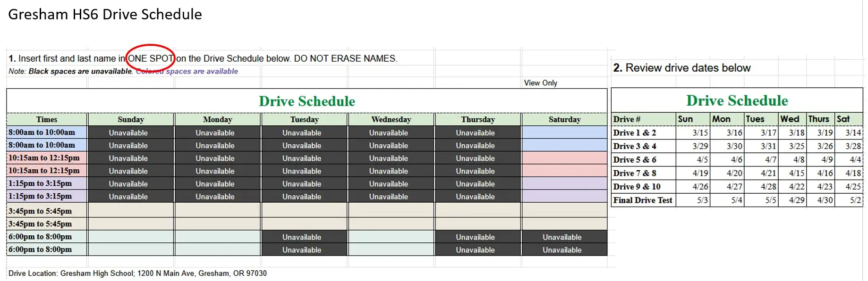Select the Times column header
868x281 pixels.
[47, 119]
